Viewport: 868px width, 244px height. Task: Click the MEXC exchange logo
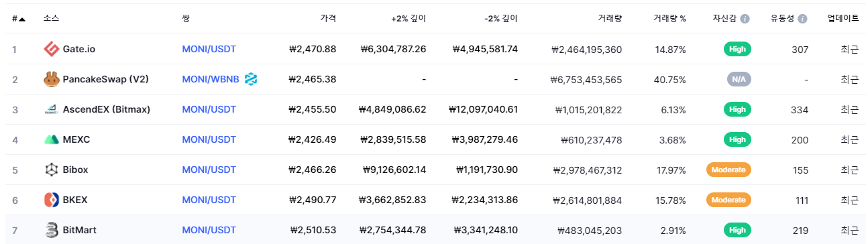52,139
